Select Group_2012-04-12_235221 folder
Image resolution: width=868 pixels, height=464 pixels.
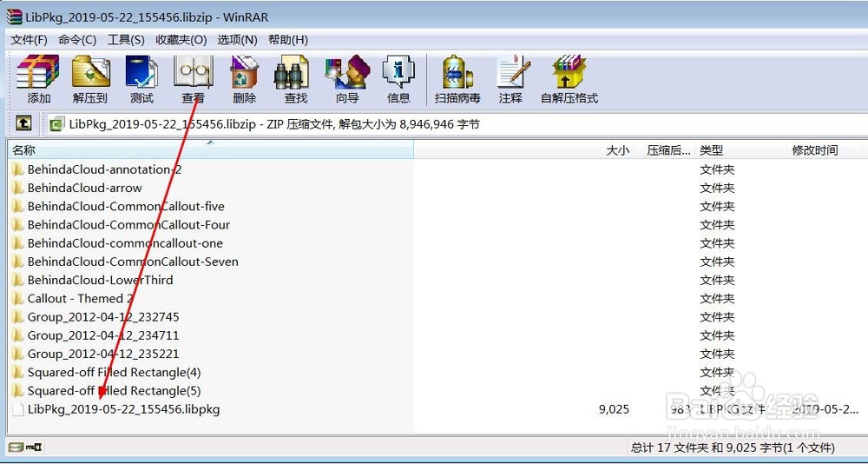tap(103, 354)
